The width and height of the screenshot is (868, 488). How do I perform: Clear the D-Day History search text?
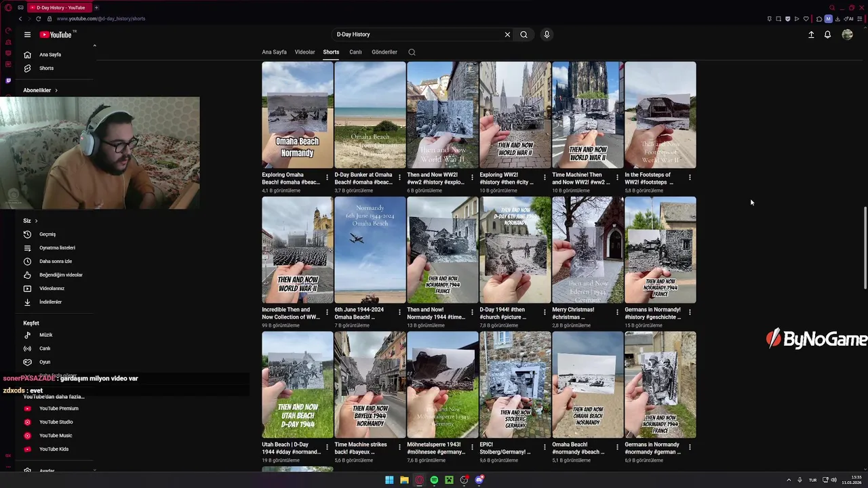[507, 35]
